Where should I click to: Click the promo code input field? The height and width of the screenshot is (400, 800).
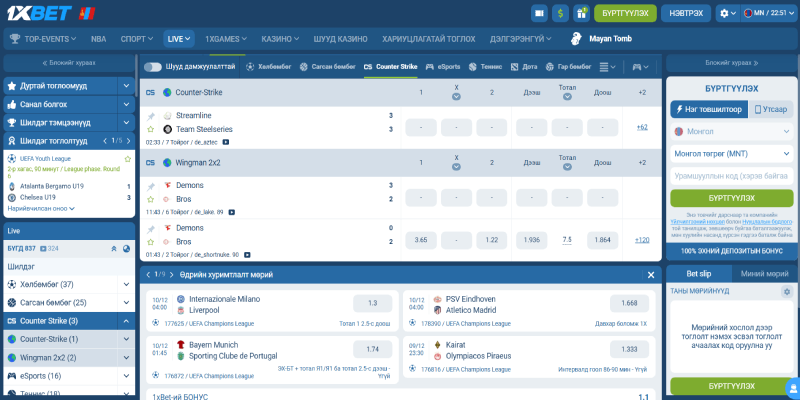pyautogui.click(x=730, y=175)
